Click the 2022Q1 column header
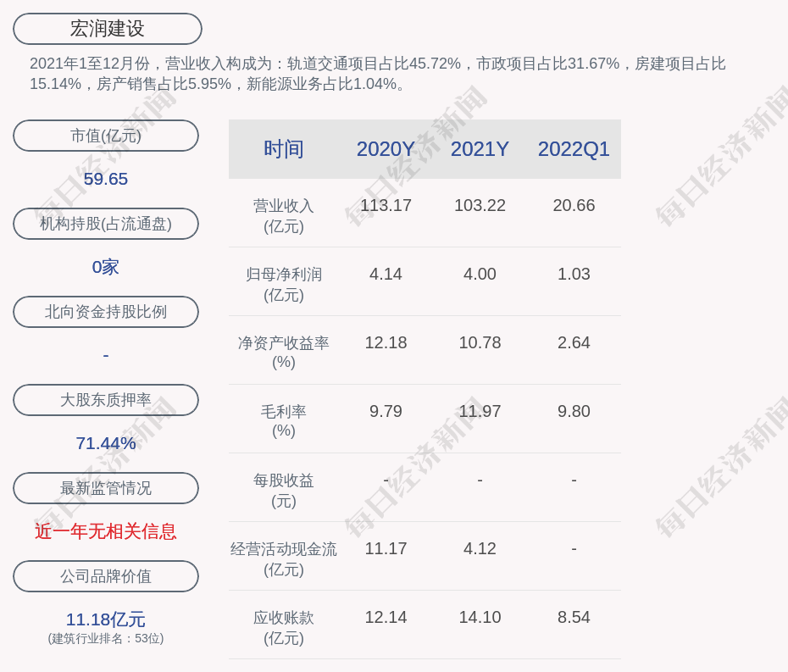The height and width of the screenshot is (672, 788). [x=574, y=149]
